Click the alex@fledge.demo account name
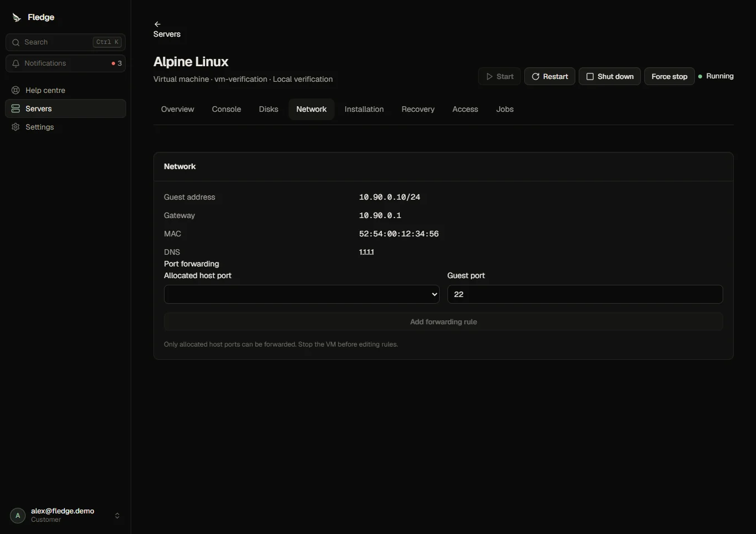The image size is (756, 534). point(63,511)
